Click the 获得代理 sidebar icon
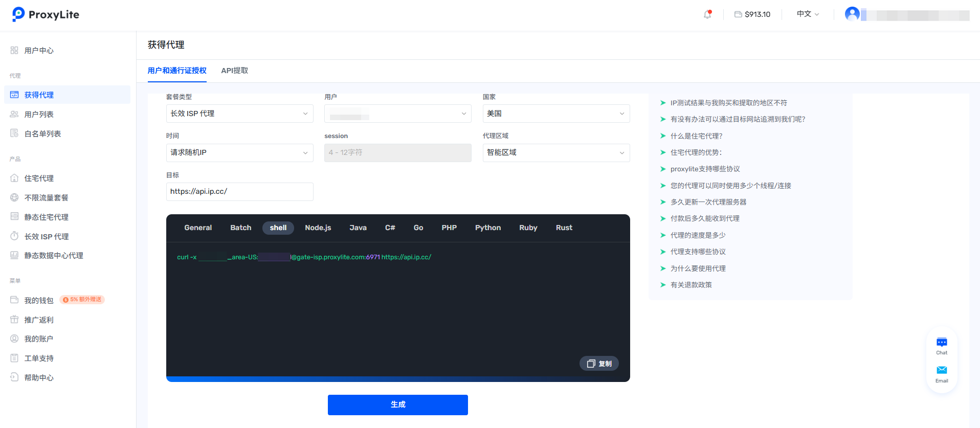Image resolution: width=980 pixels, height=428 pixels. click(x=14, y=95)
